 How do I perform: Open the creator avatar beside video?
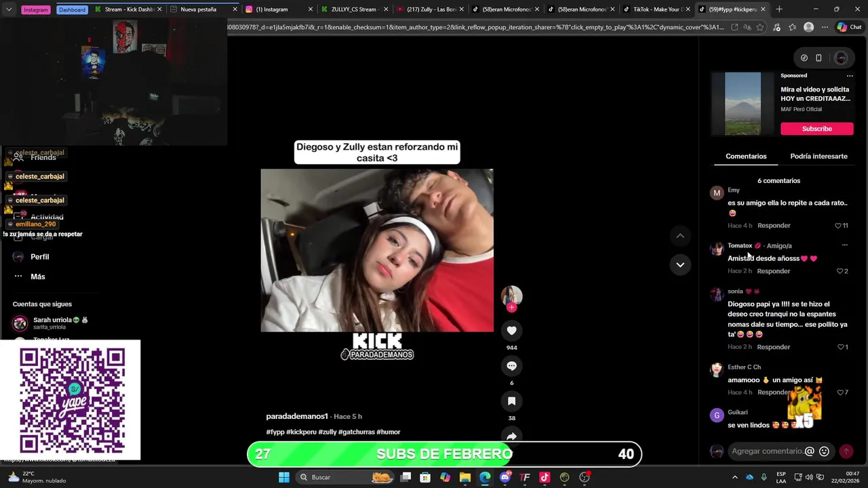click(x=511, y=296)
